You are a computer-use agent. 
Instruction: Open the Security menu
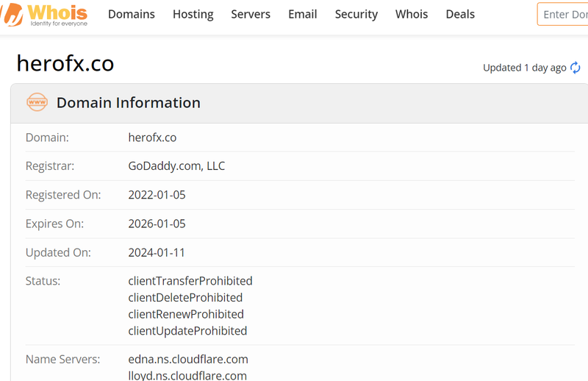[356, 14]
